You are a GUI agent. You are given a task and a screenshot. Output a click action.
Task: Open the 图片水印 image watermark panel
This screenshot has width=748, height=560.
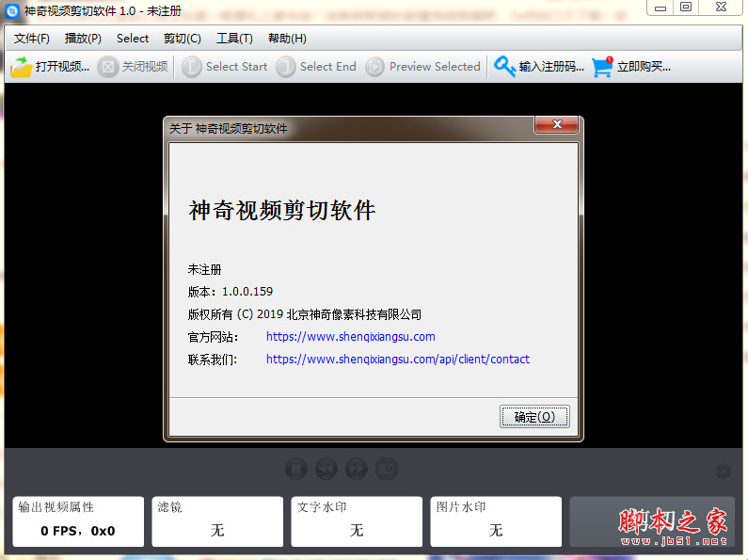[496, 521]
